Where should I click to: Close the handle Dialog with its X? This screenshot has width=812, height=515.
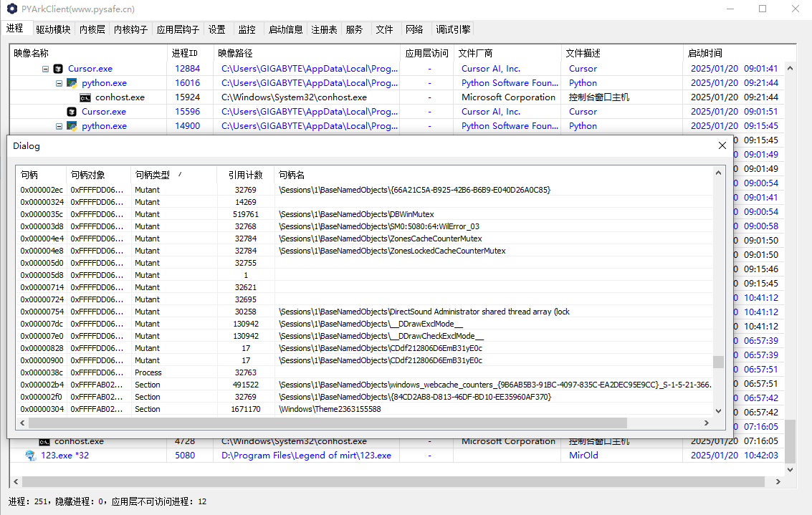pyautogui.click(x=722, y=145)
